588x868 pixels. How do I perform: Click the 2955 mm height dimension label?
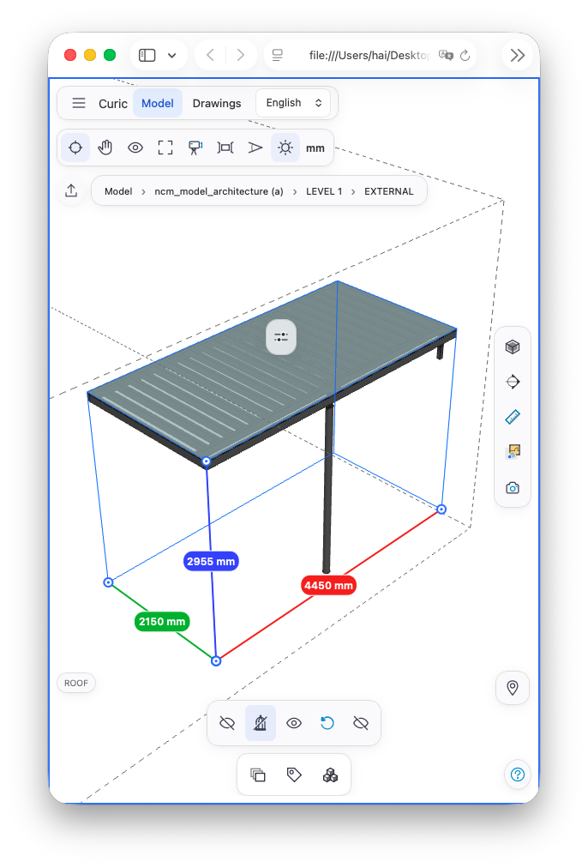point(211,561)
